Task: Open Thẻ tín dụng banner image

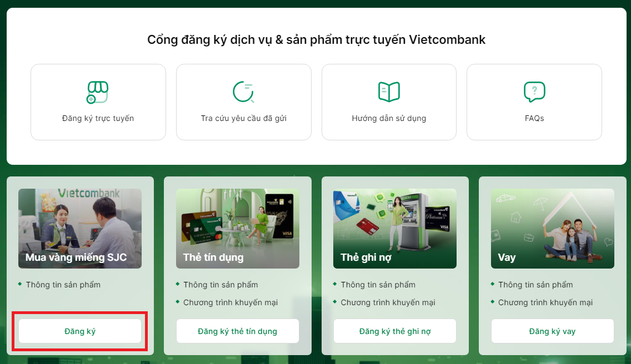Action: tap(237, 229)
